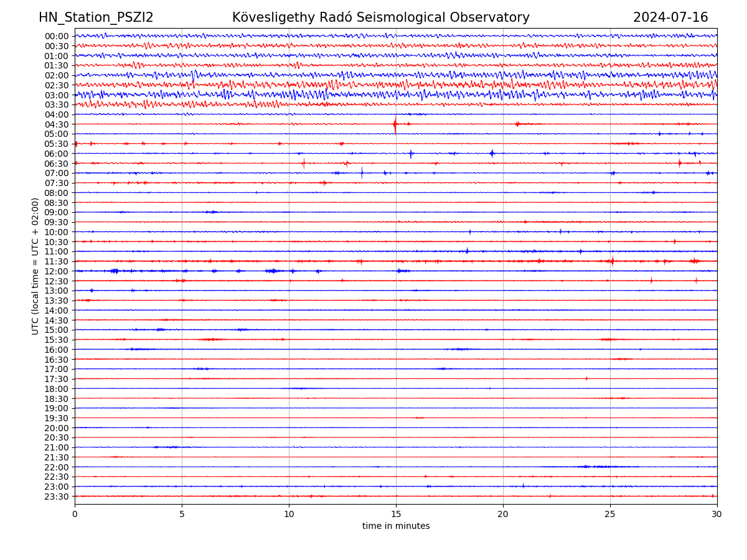Click the 30 tick on the time axis
Screen dimensions: 747x560
coord(717,514)
